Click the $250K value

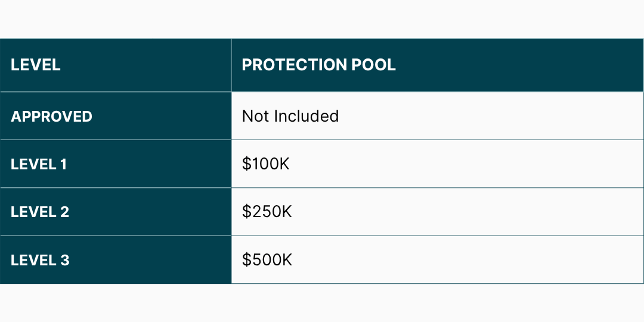pyautogui.click(x=267, y=212)
